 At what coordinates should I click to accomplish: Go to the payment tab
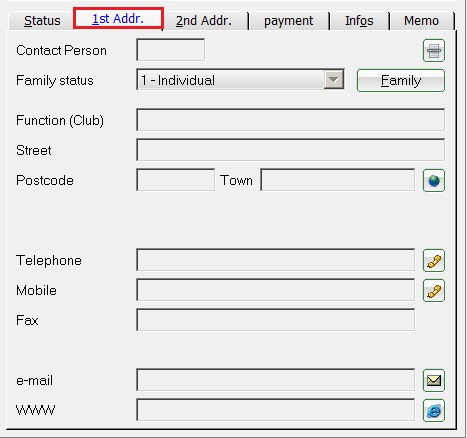click(x=288, y=21)
